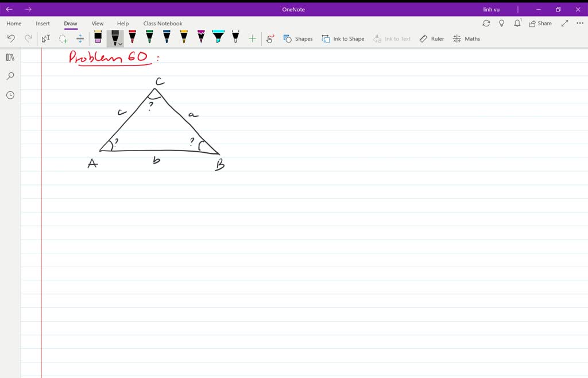Screen dimensions: 588x378
Task: Open the Maths assistant
Action: (x=466, y=38)
